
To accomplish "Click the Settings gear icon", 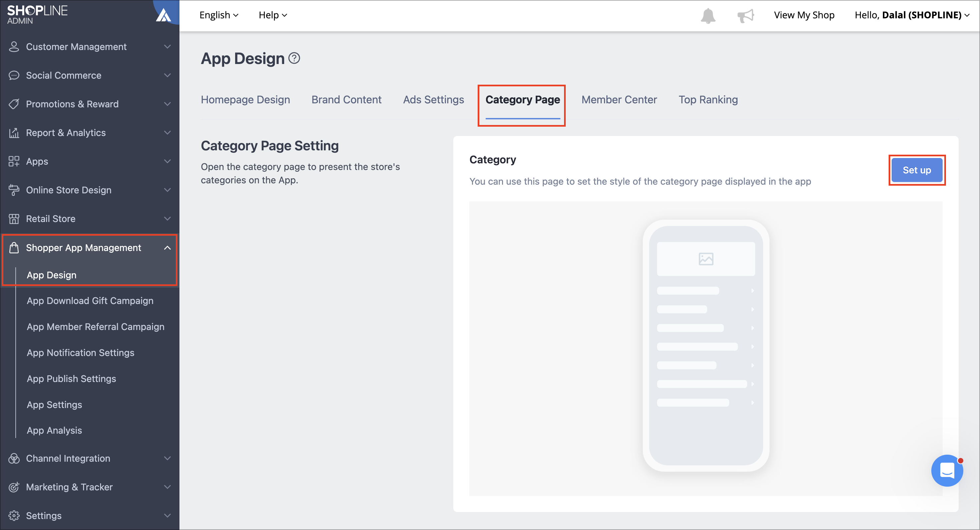I will tap(14, 516).
